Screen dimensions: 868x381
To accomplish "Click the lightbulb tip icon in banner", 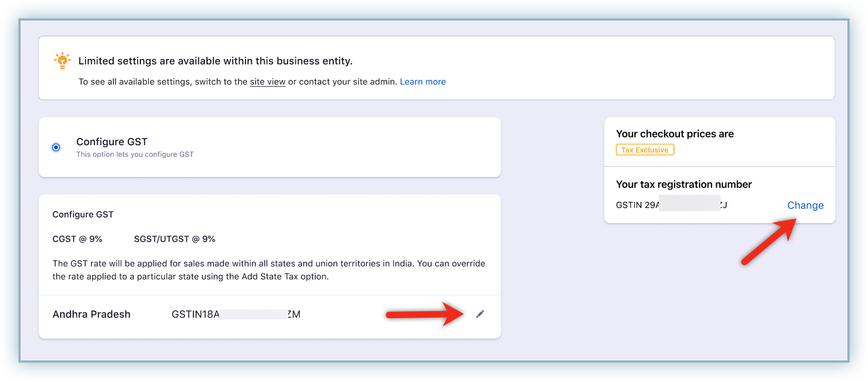I will tap(62, 61).
